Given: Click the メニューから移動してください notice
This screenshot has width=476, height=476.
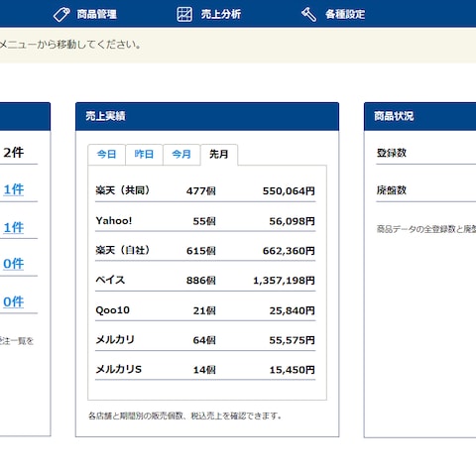Looking at the screenshot, I should pos(70,45).
